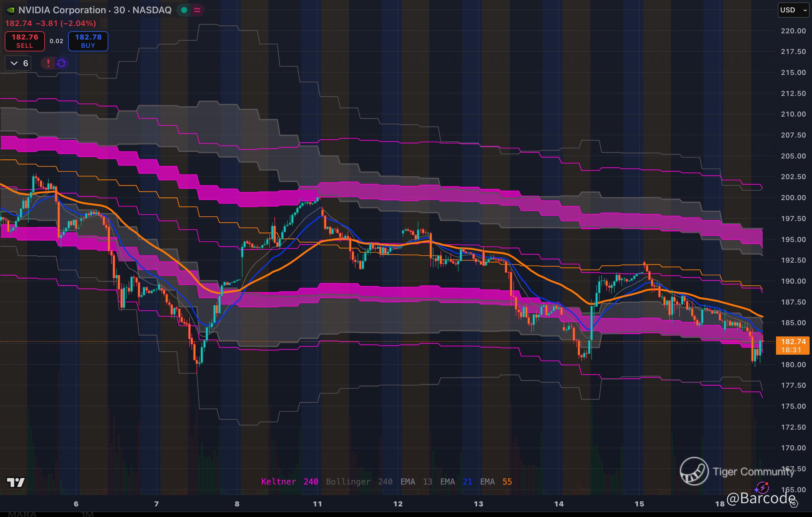
Task: Click date 11 on time axis
Action: tap(317, 504)
